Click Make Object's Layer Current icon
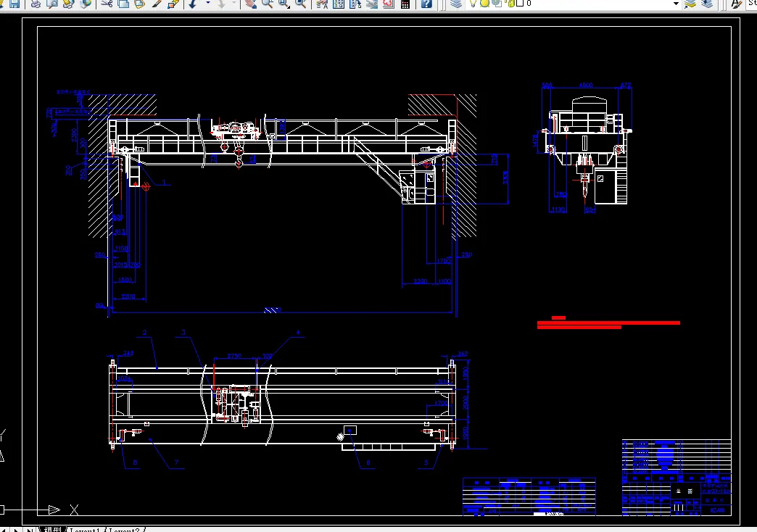This screenshot has width=757, height=532. click(690, 4)
